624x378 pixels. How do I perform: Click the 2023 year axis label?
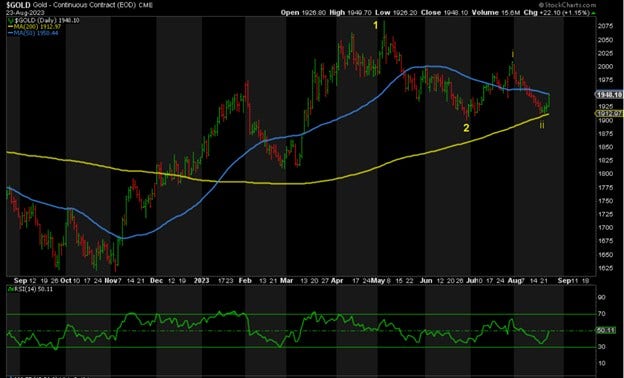[x=201, y=281]
